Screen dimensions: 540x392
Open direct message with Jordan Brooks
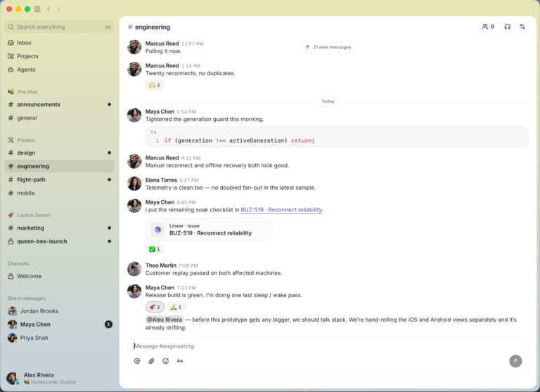59,311
